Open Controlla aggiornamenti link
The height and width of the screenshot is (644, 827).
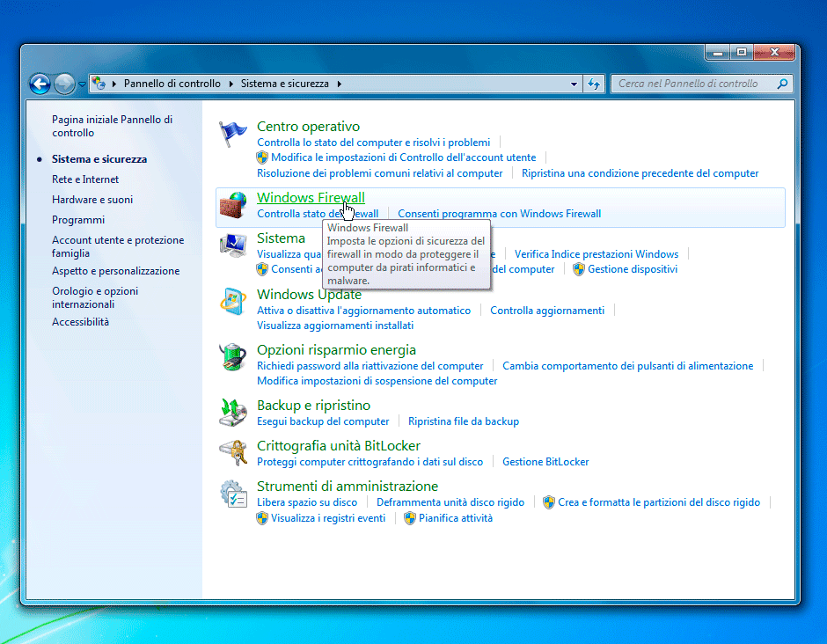547,311
